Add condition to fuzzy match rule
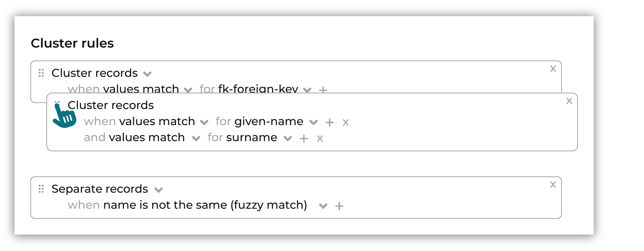 coord(339,206)
